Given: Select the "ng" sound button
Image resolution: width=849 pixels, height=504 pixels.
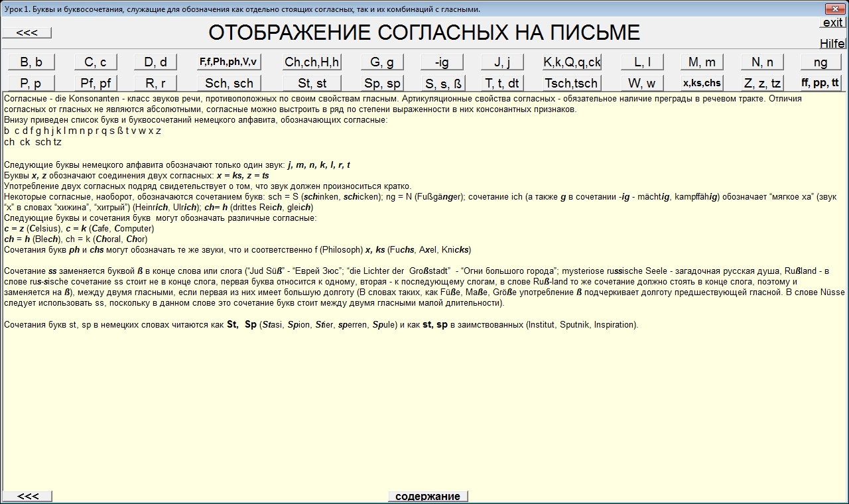Looking at the screenshot, I should [x=820, y=62].
